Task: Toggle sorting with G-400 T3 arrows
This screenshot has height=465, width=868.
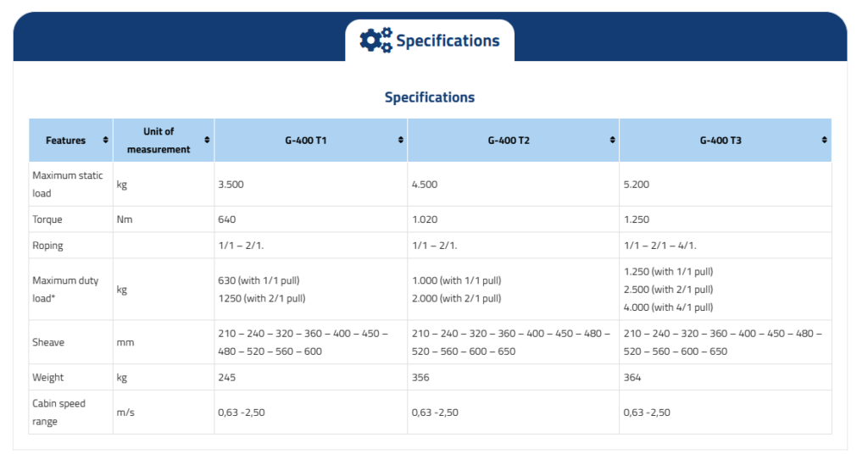Action: click(x=824, y=140)
